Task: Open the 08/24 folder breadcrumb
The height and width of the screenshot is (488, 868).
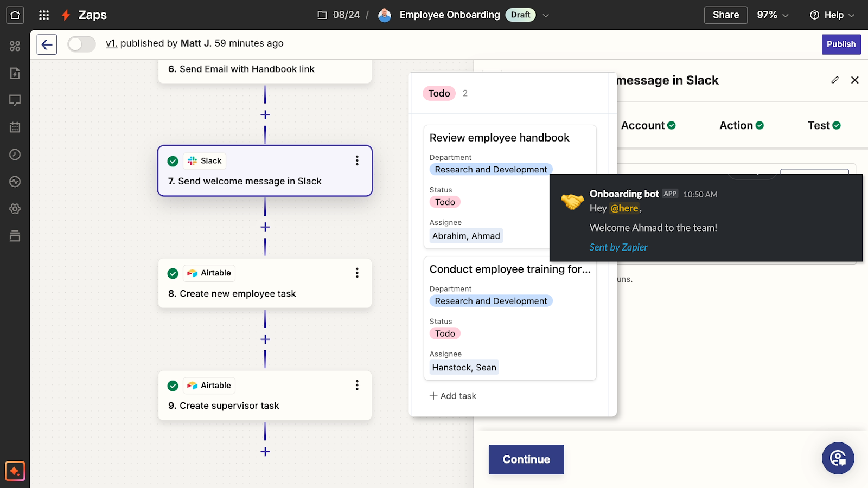Action: coord(346,15)
